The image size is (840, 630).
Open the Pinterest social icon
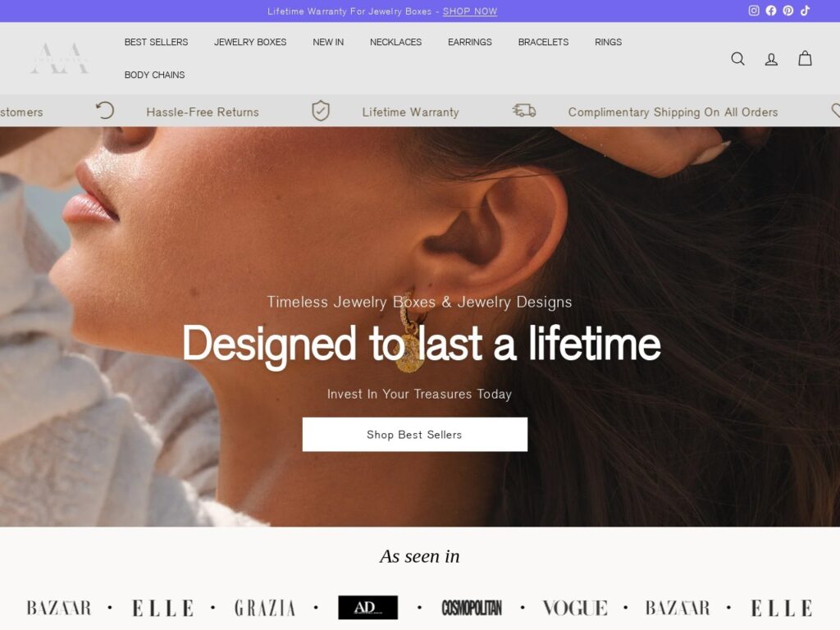click(788, 11)
